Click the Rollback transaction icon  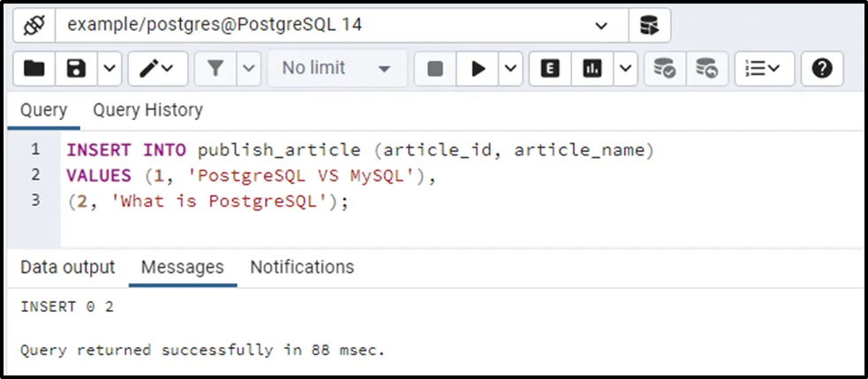[x=706, y=68]
